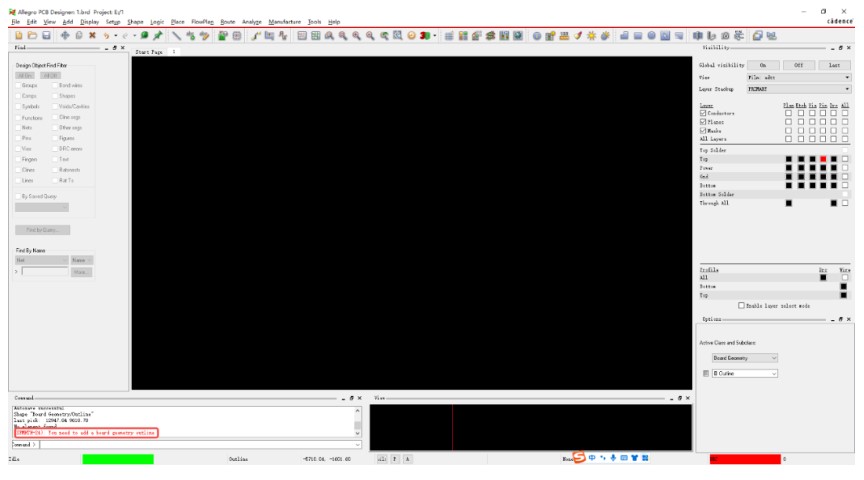
Task: Click the Save floppy disk icon
Action: pos(46,36)
